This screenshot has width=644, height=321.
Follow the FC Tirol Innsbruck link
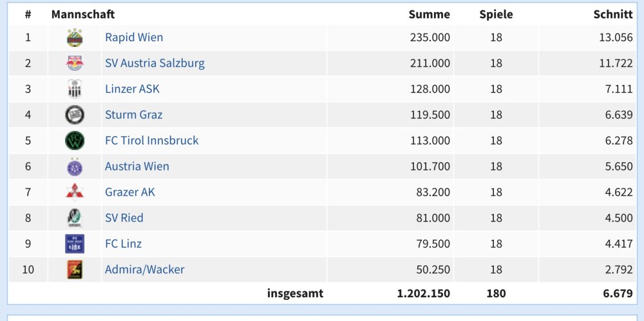[151, 140]
